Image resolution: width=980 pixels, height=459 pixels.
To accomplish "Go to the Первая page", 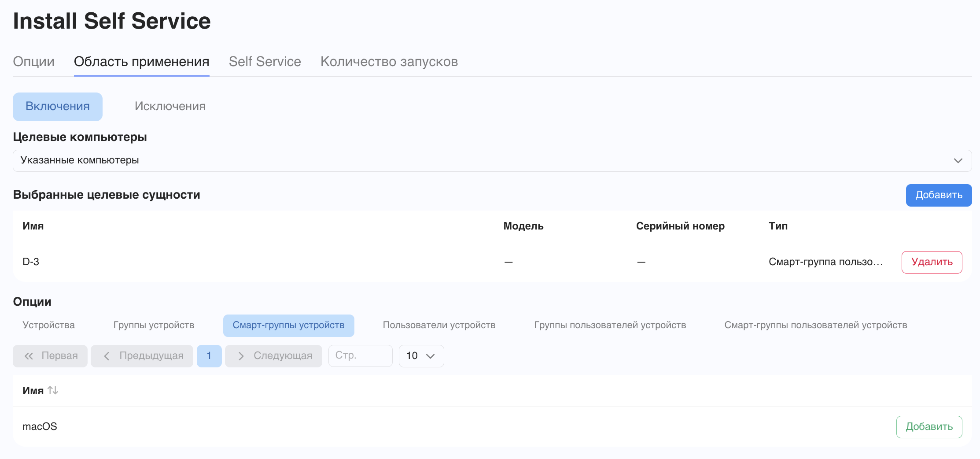I will pyautogui.click(x=50, y=356).
